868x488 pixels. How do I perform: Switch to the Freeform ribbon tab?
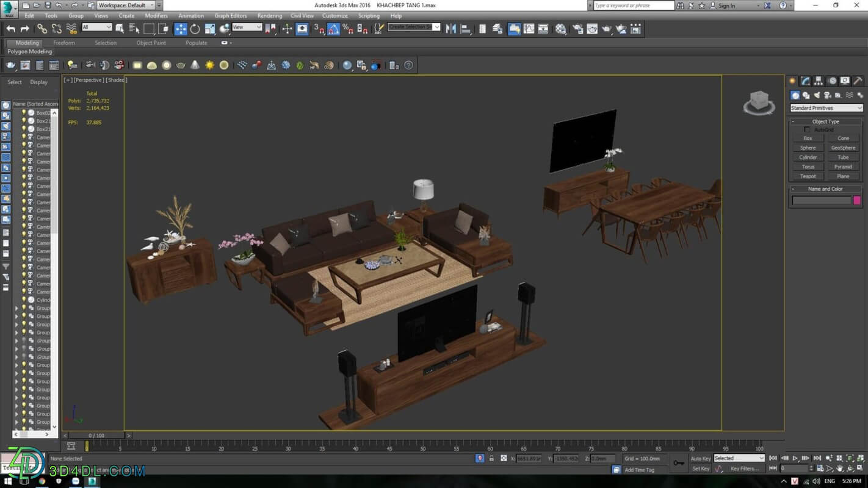point(64,43)
